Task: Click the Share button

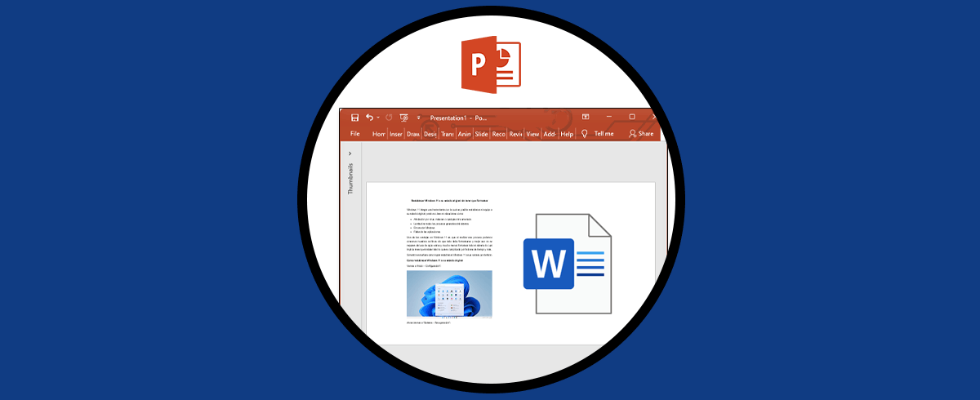Action: pyautogui.click(x=640, y=134)
